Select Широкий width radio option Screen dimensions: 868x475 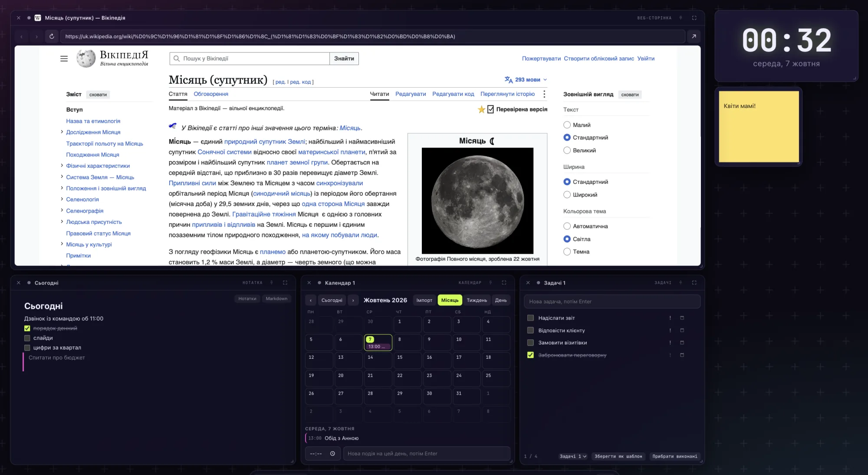(567, 195)
